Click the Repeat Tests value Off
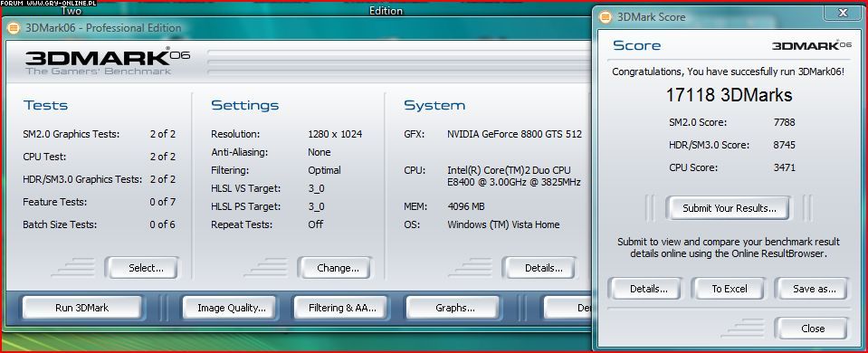868x353 pixels. [316, 224]
